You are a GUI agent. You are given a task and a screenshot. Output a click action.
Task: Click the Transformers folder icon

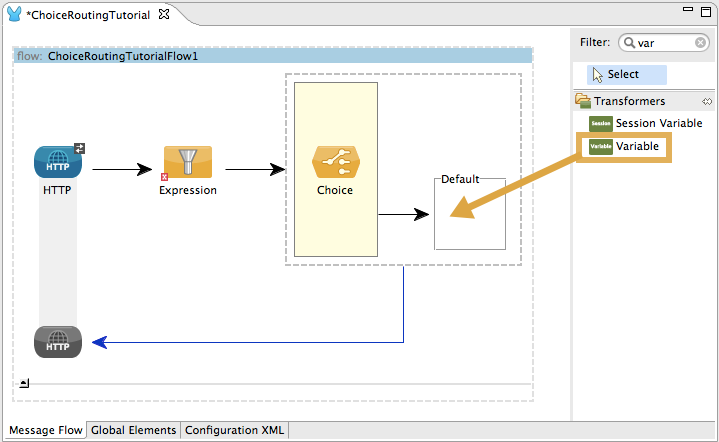(583, 101)
